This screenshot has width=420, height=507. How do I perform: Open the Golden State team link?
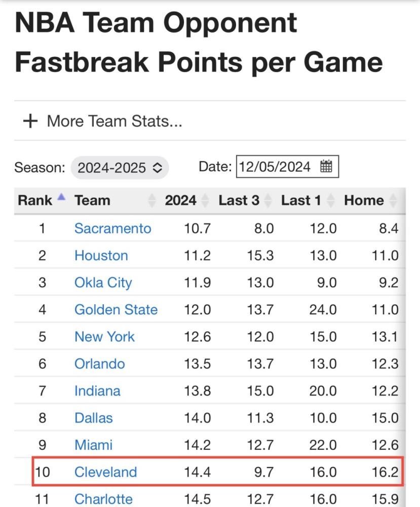coord(116,310)
